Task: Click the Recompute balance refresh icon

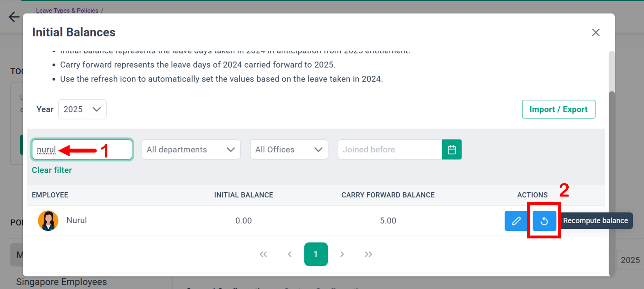Action: pyautogui.click(x=544, y=221)
